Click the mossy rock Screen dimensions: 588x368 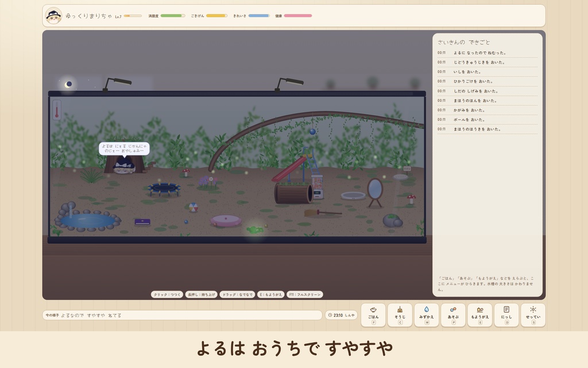pyautogui.click(x=392, y=220)
